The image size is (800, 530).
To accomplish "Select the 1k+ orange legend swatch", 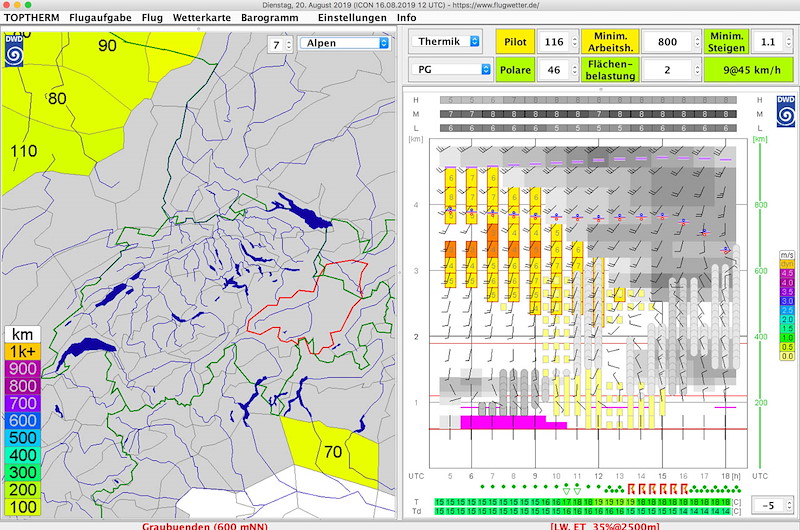I will [x=22, y=351].
